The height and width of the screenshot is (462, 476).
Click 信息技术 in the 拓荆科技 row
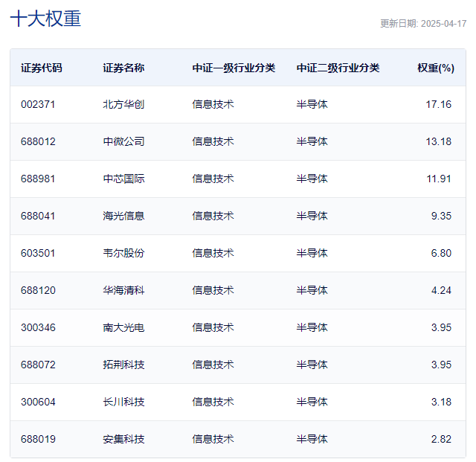(x=213, y=365)
